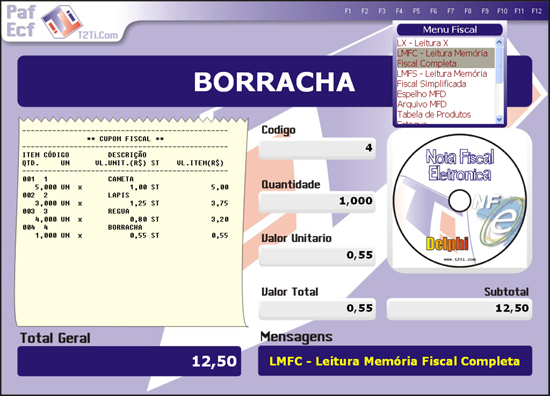This screenshot has width=550, height=396.
Task: Click the 3,75 item value on receipt
Action: (x=220, y=203)
